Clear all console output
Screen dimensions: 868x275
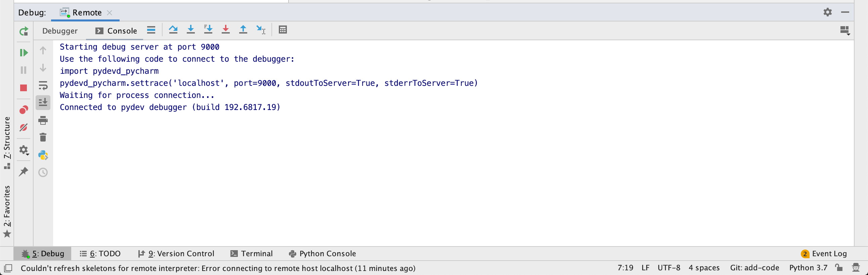[43, 137]
